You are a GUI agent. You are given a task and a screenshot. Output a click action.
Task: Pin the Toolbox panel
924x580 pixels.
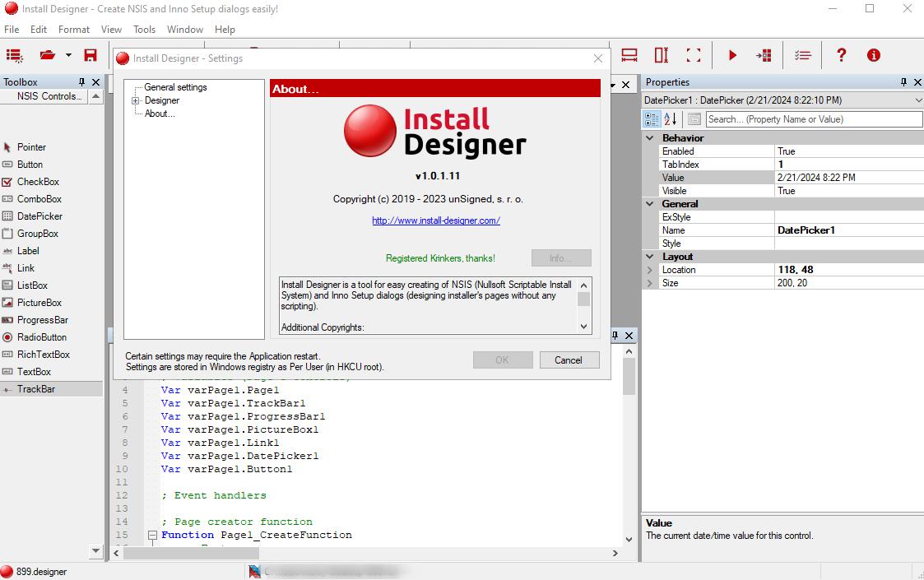(x=82, y=82)
